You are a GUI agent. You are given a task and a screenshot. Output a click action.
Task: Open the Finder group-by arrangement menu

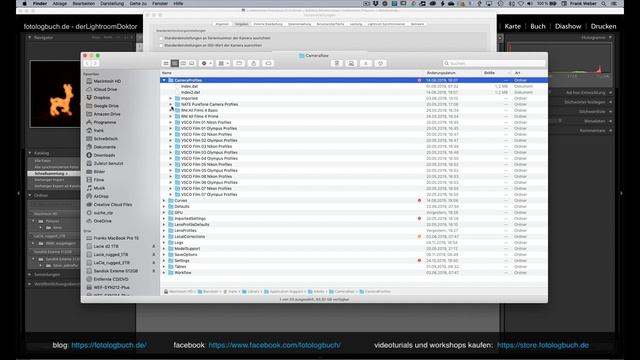[224, 63]
